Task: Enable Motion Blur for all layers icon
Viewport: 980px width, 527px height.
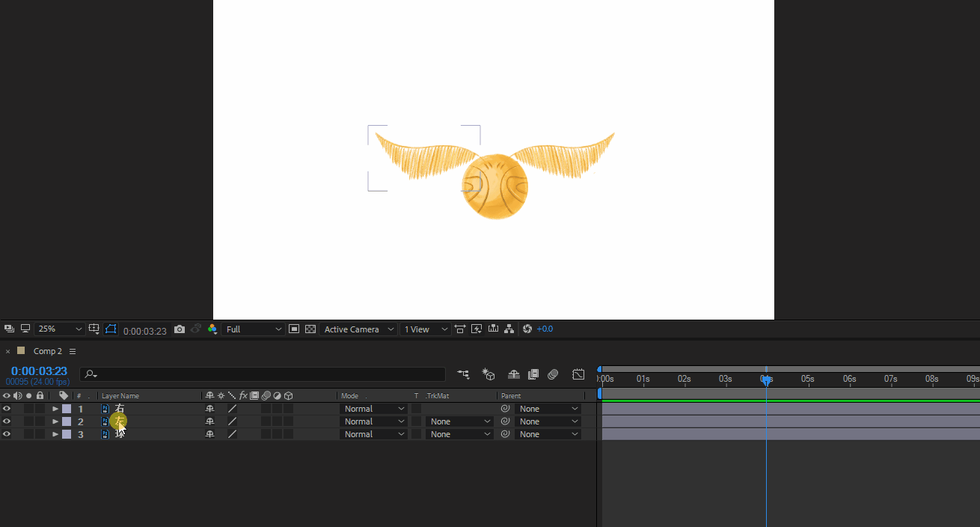Action: pos(553,374)
